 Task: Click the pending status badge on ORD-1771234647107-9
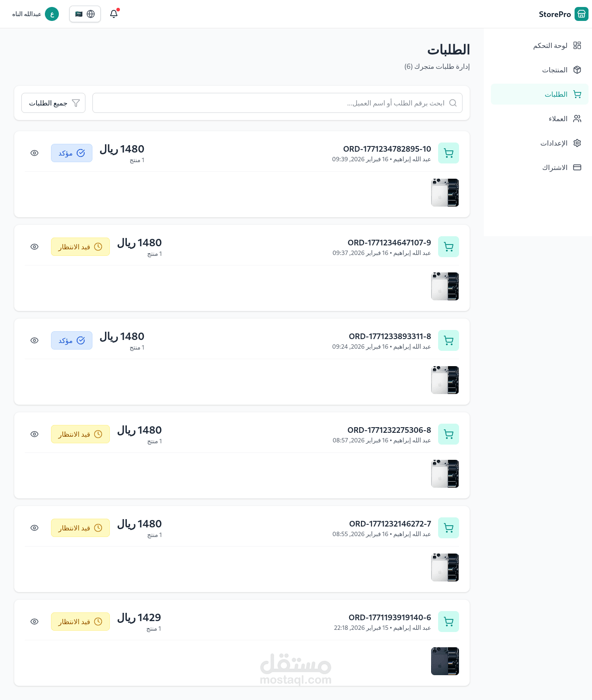coord(80,247)
